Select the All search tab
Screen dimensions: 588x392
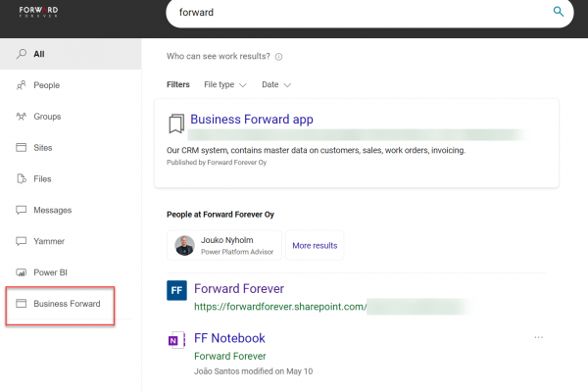(39, 54)
